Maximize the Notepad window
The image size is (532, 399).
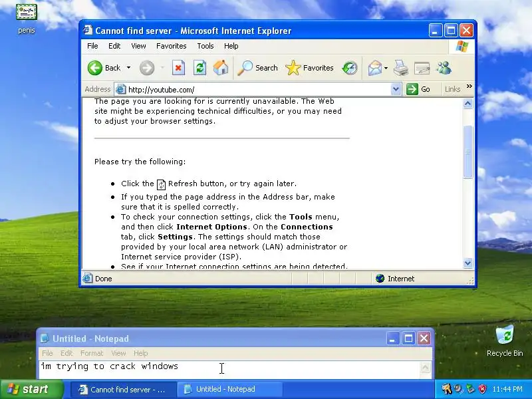(x=408, y=338)
